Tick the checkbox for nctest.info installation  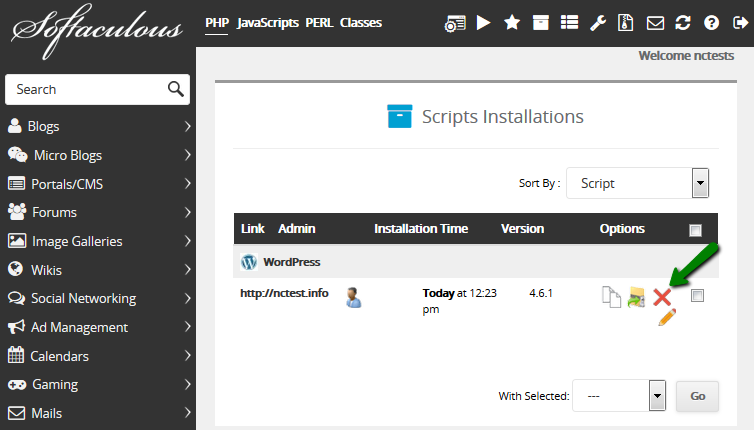click(x=697, y=295)
